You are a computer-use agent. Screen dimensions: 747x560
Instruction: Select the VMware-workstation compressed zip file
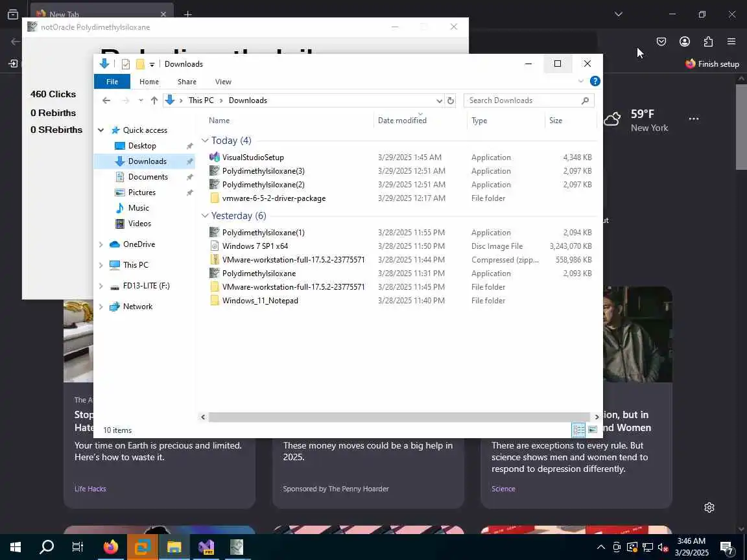pos(294,260)
